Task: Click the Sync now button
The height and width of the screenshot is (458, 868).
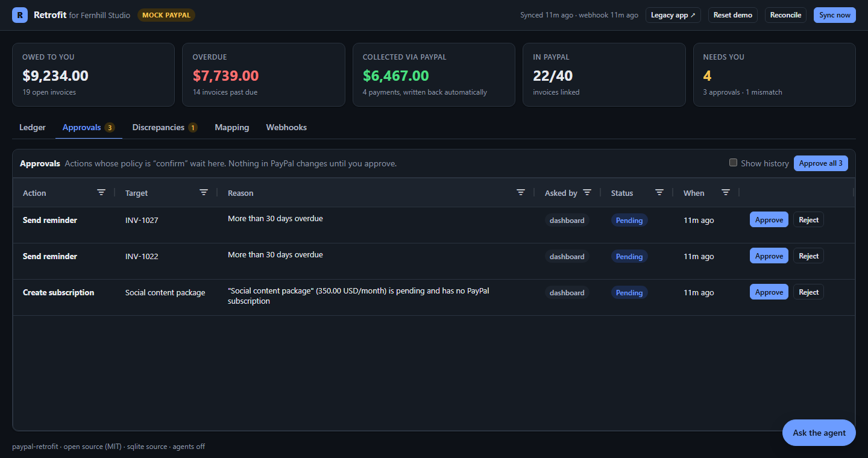Action: (835, 15)
